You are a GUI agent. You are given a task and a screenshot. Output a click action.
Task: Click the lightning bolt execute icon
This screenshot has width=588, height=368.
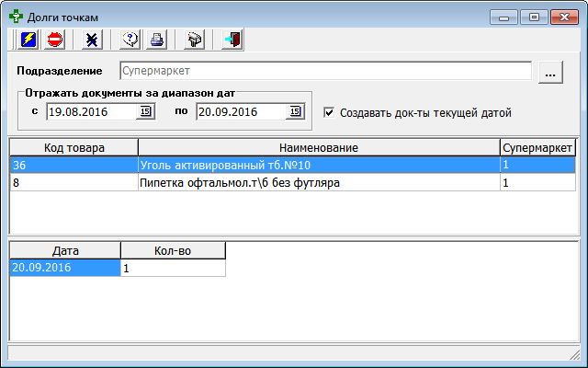28,40
